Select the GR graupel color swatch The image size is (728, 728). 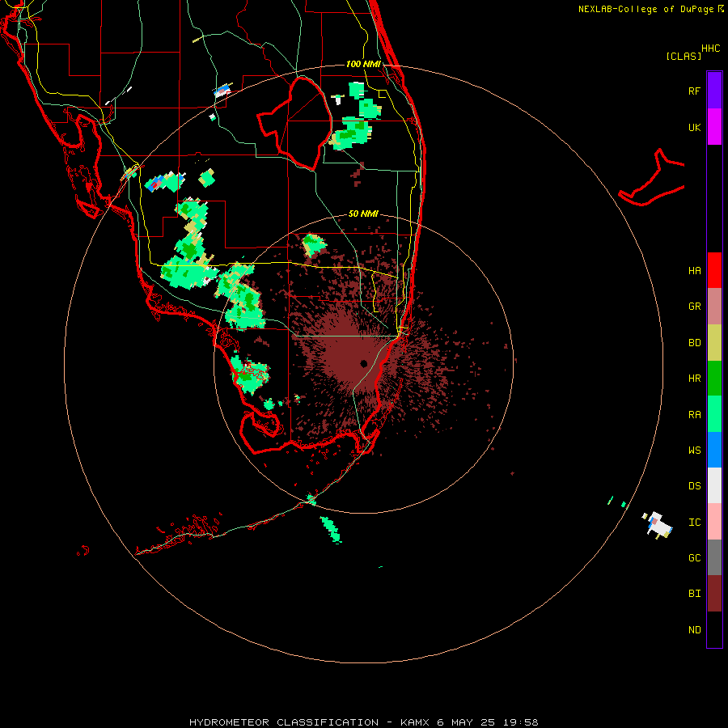(714, 307)
